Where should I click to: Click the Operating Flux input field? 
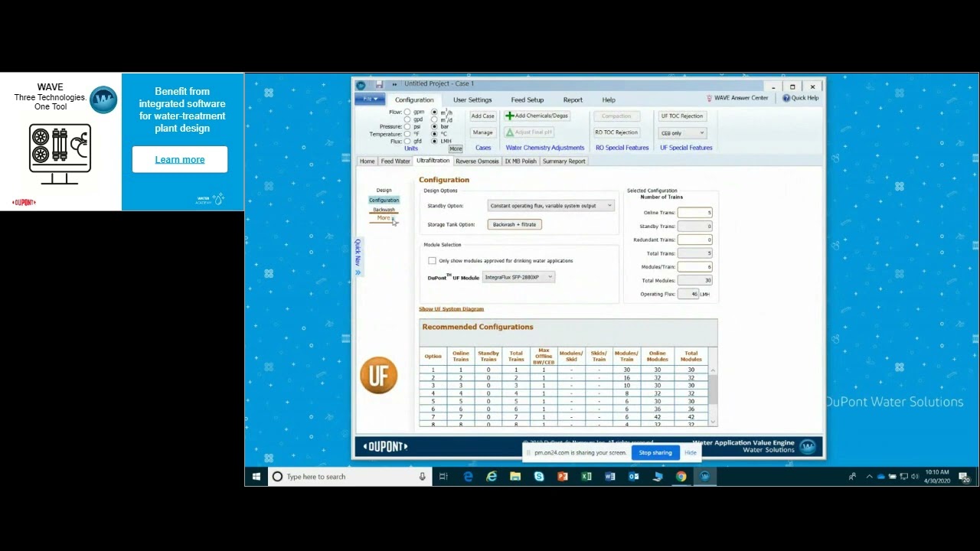688,294
